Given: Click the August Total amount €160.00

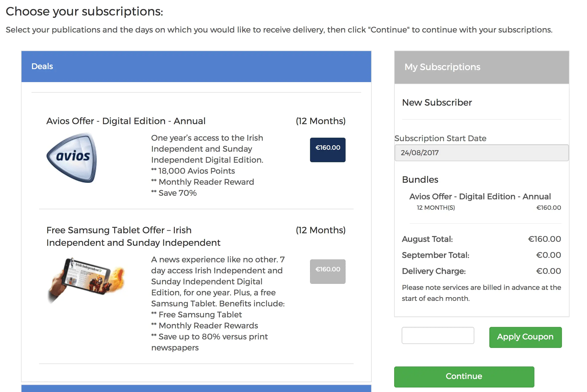Looking at the screenshot, I should (x=544, y=239).
